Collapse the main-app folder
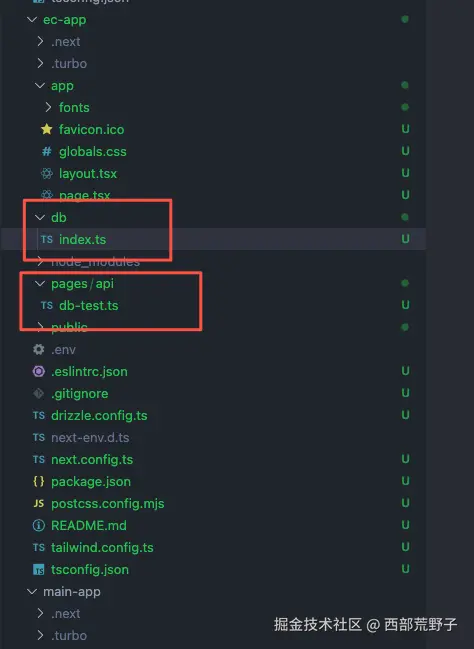The width and height of the screenshot is (474, 649). [32, 591]
